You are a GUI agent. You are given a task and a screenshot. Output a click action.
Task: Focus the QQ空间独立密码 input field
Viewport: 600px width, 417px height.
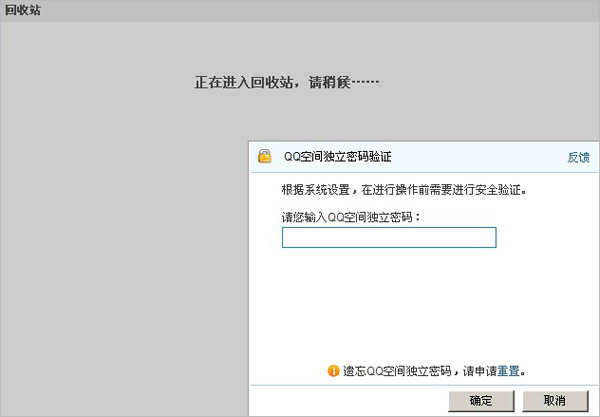click(389, 237)
